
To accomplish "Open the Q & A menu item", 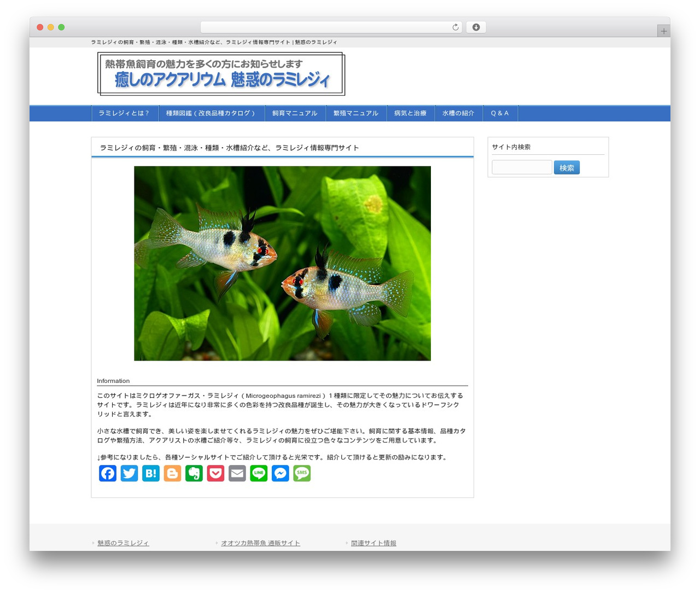I will (x=500, y=113).
